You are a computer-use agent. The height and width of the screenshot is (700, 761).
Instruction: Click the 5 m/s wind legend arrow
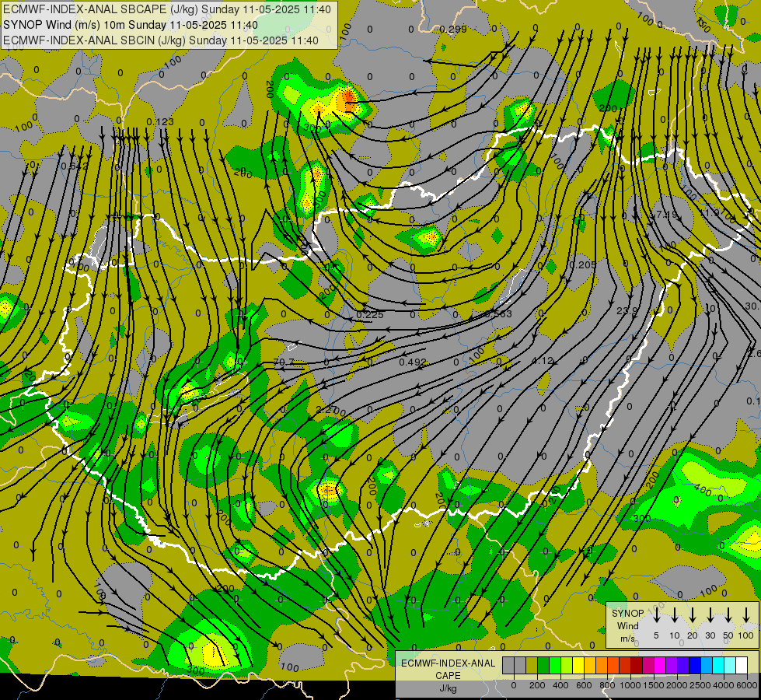tap(656, 614)
